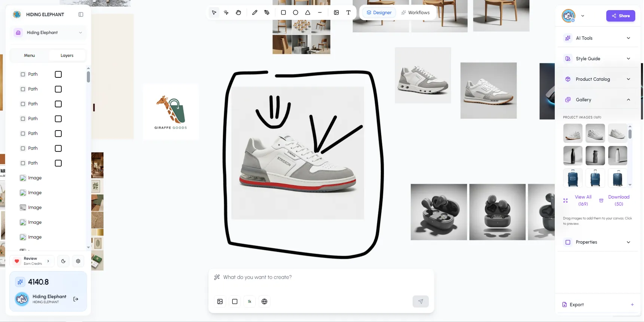Switch to the Menu tab

[x=29, y=55]
